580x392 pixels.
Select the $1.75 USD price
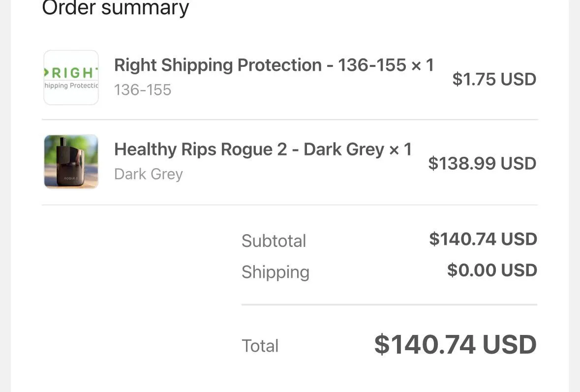point(494,79)
